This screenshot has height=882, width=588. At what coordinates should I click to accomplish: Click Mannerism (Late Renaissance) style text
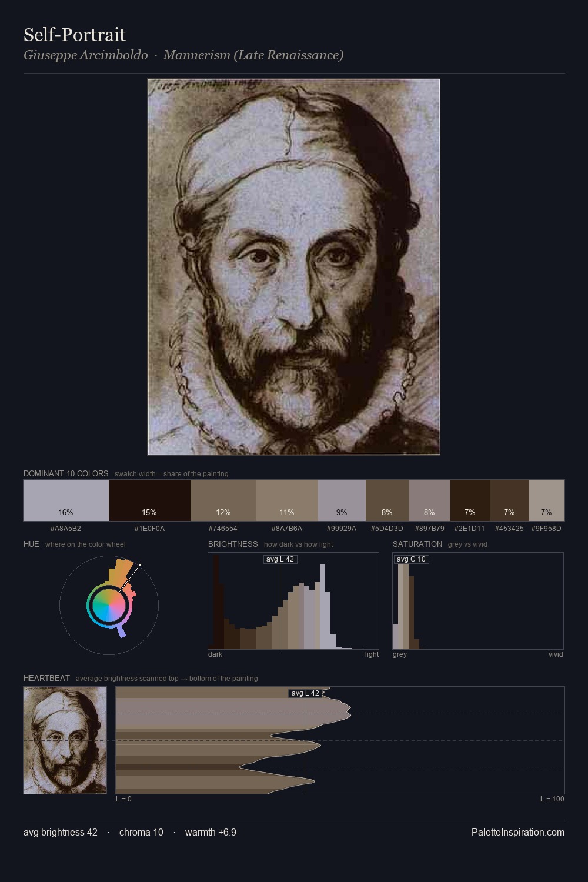click(x=253, y=55)
